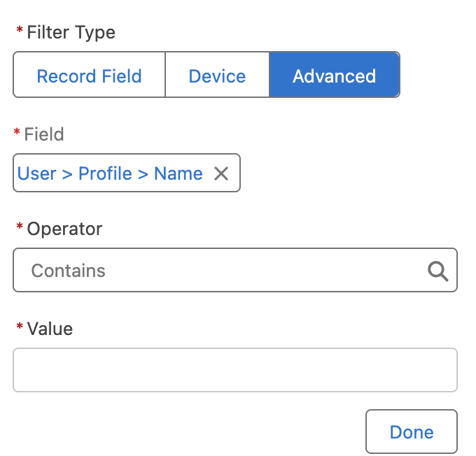Click the word User in field path
This screenshot has height=456, width=476.
(x=36, y=173)
